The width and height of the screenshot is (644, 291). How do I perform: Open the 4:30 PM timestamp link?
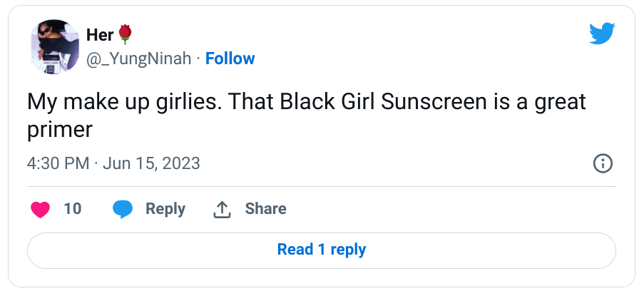[58, 163]
